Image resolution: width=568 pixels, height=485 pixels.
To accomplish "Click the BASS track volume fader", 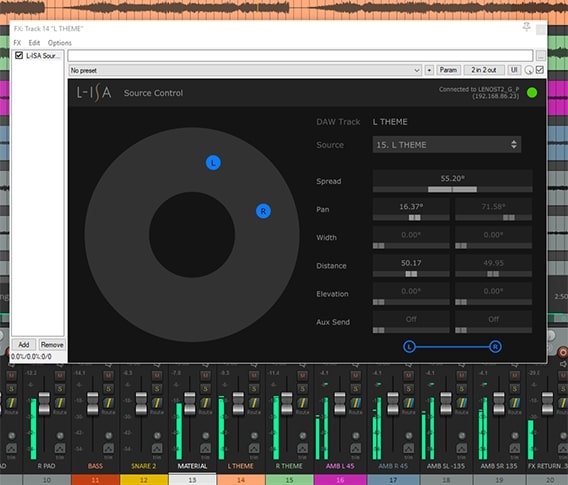I will (93, 403).
